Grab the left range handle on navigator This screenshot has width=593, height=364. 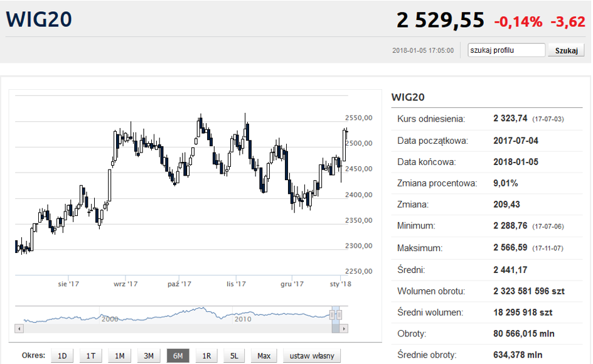tap(333, 314)
